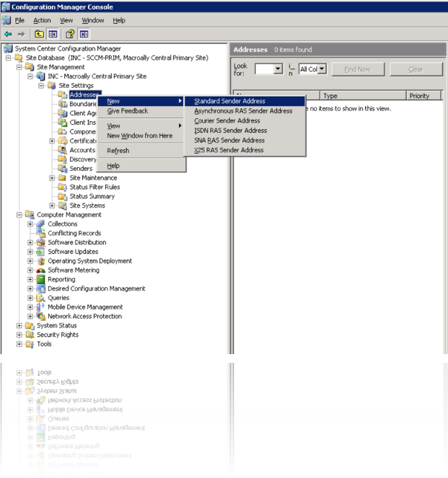Image resolution: width=448 pixels, height=478 pixels.
Task: Click the Software Updates node icon
Action: 41,252
